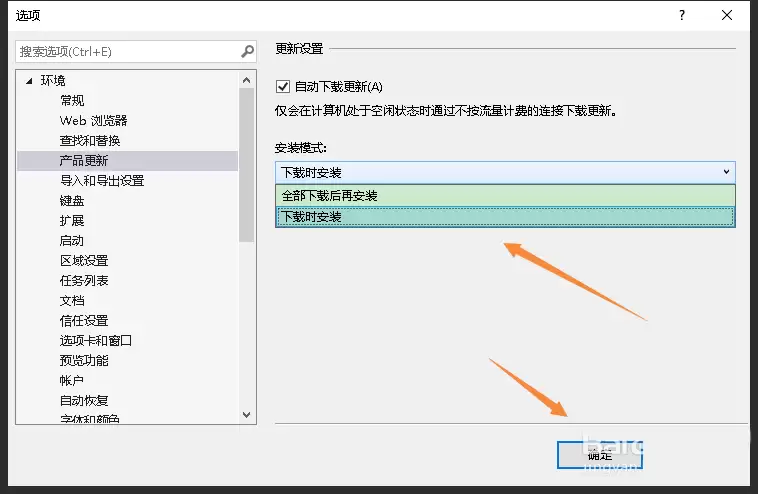Select 键盘 settings item

click(72, 201)
